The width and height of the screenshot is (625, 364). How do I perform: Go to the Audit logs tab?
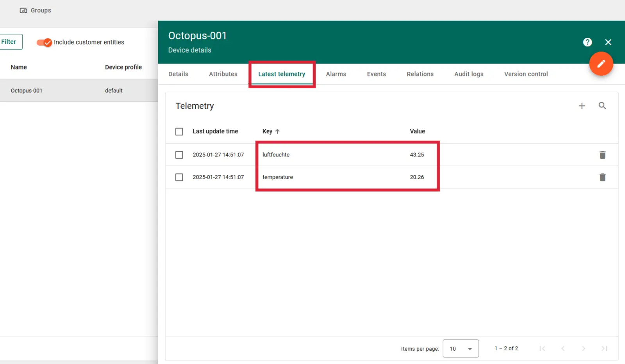coord(468,74)
